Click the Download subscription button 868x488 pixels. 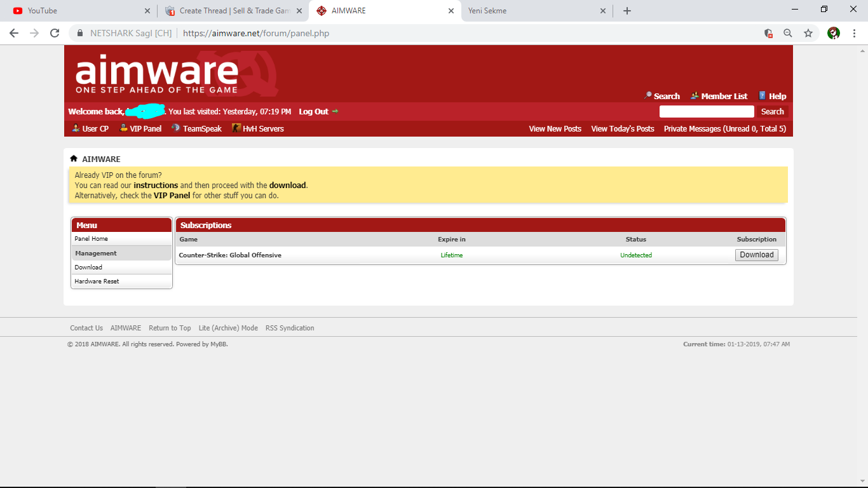pyautogui.click(x=757, y=255)
